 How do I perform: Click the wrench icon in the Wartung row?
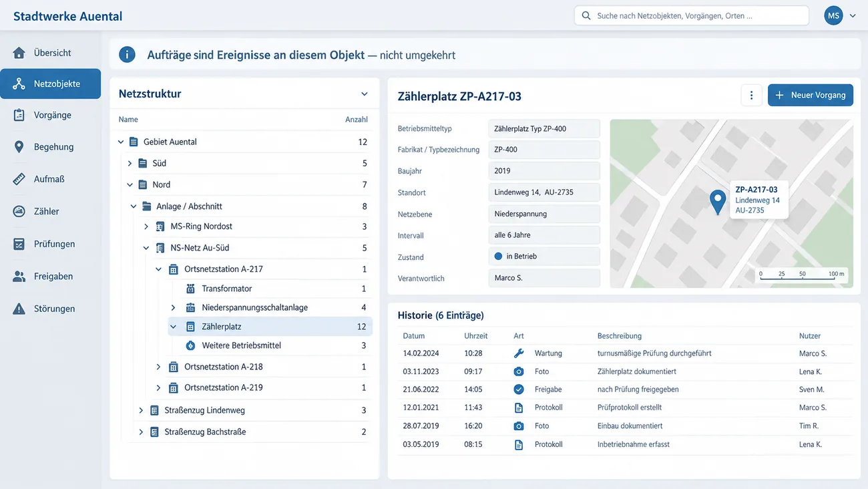point(519,353)
